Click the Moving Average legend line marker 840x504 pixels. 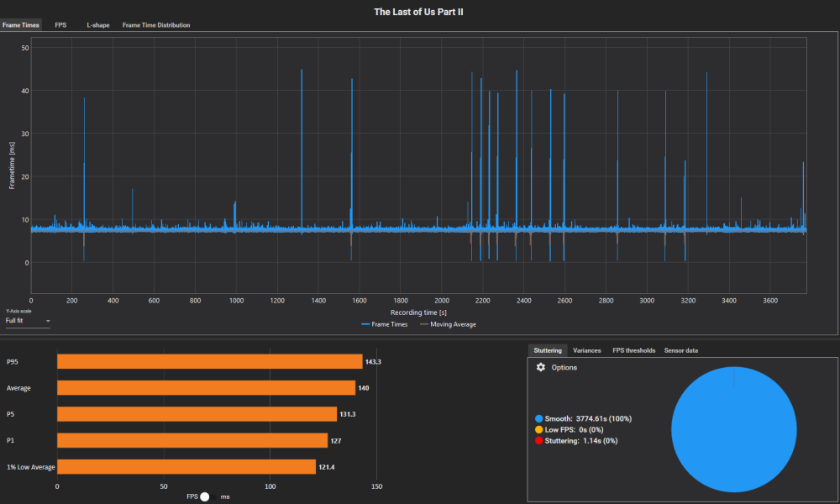tap(424, 324)
